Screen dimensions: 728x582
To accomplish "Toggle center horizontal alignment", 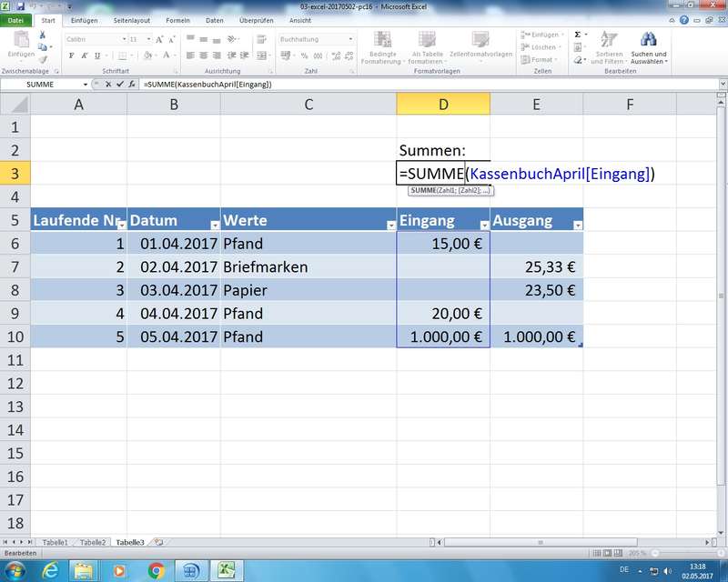I will click(203, 55).
